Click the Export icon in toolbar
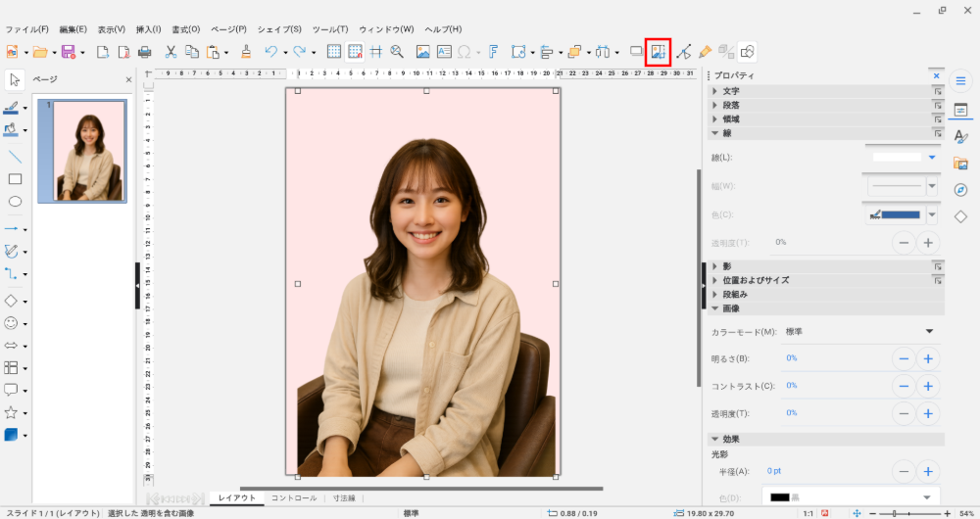This screenshot has width=980, height=519. [103, 52]
